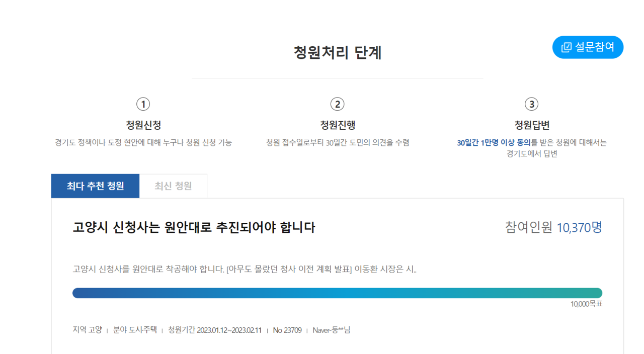Open the 고양시 신청사 petition title
644x354 pixels.
(x=194, y=227)
